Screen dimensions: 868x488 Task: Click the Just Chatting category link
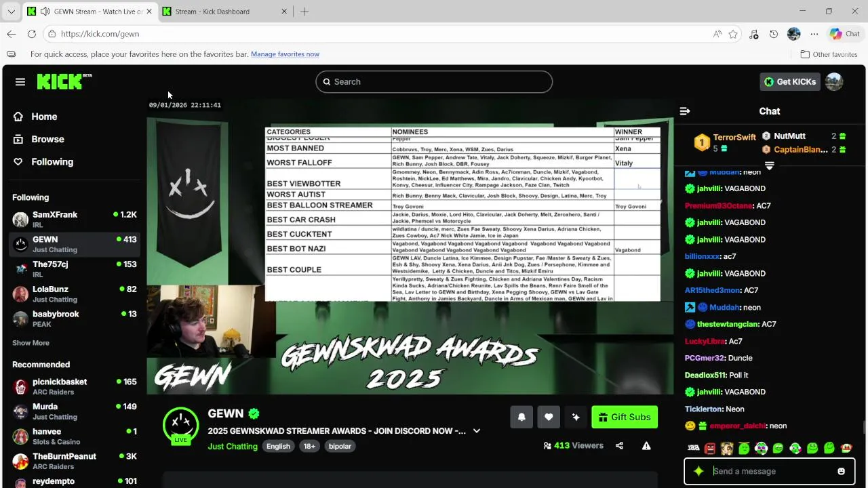point(233,446)
